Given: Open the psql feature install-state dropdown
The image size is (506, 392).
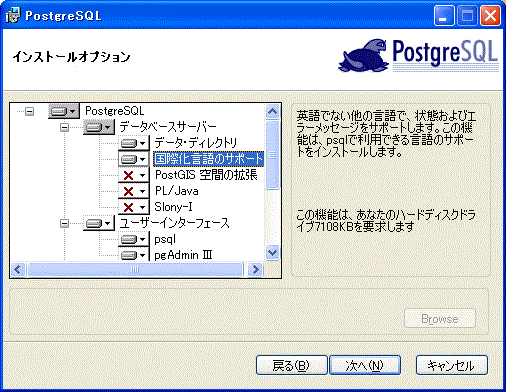Looking at the screenshot, I should [133, 239].
